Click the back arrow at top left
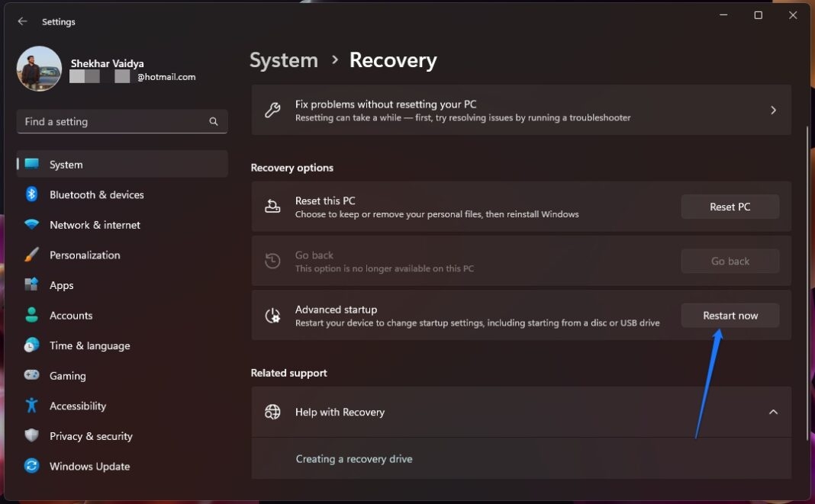 22,21
